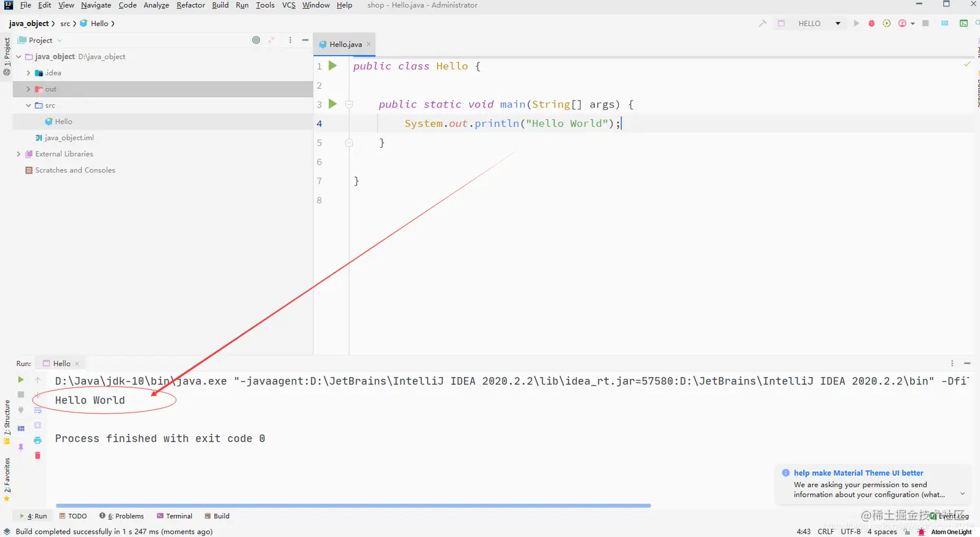This screenshot has width=980, height=537.
Task: Open Project panel options (three dots)
Action: pyautogui.click(x=290, y=40)
